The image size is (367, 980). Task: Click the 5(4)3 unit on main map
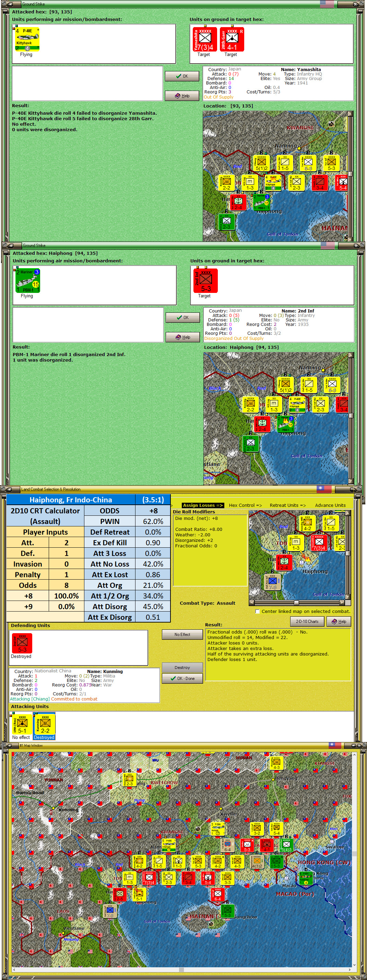(x=286, y=845)
